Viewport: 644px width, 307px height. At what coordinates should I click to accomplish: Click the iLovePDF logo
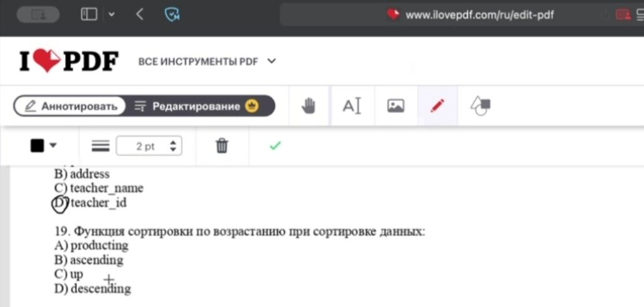click(69, 62)
